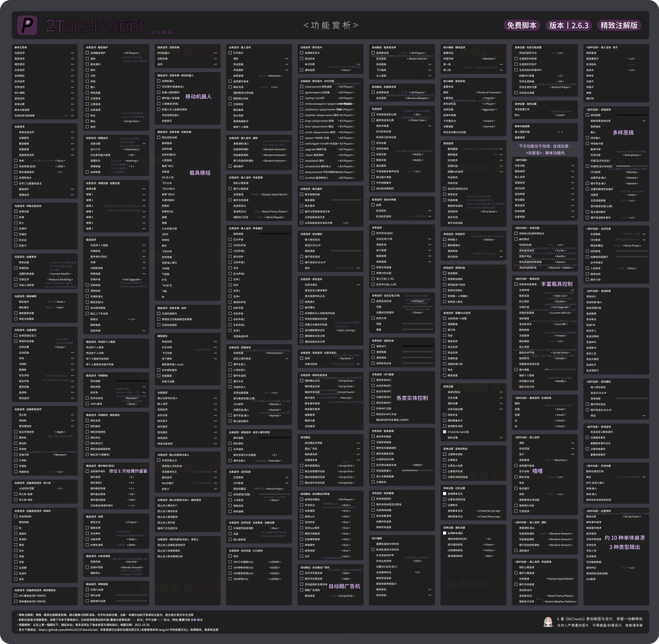Image resolution: width=659 pixels, height=644 pixels.
Task: Click the 精致注解版 badge
Action: coord(619,25)
